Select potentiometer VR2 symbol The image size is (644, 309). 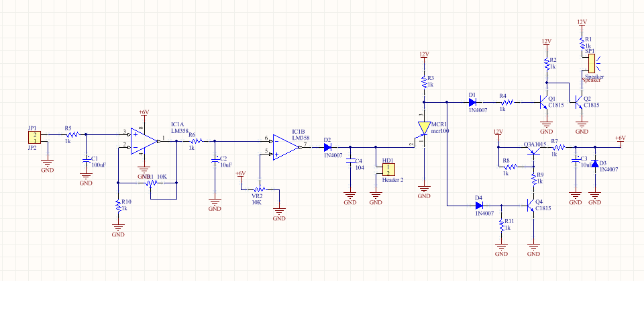tap(260, 189)
